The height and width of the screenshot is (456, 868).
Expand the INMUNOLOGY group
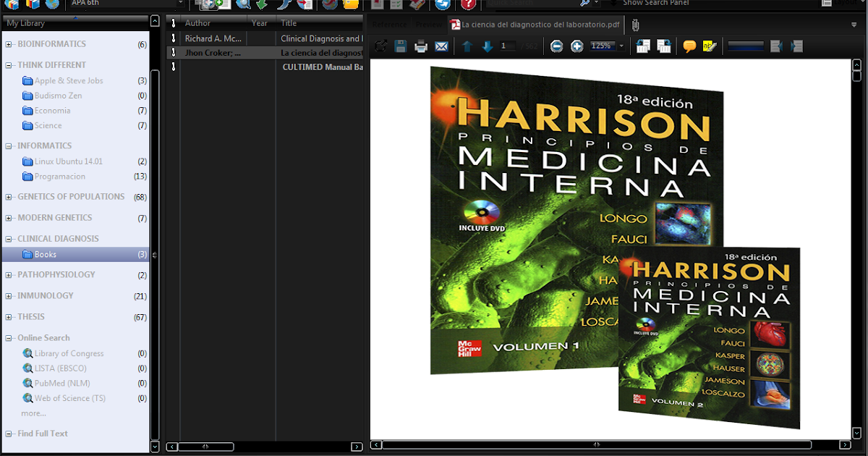click(9, 296)
